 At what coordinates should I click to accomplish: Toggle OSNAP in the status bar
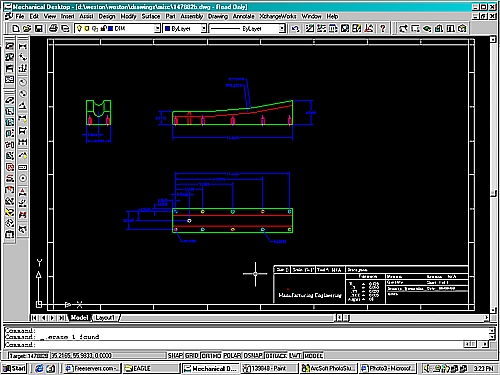tap(253, 356)
